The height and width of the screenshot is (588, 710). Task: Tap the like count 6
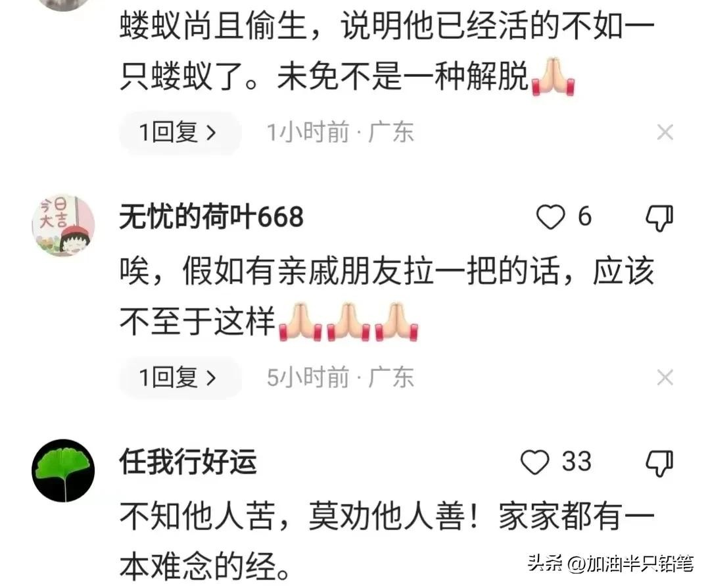[584, 216]
